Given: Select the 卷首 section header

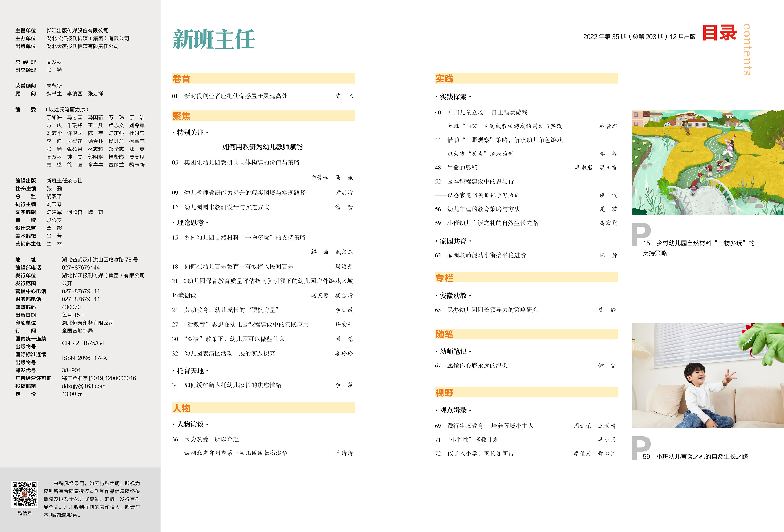Looking at the screenshot, I should coord(181,79).
